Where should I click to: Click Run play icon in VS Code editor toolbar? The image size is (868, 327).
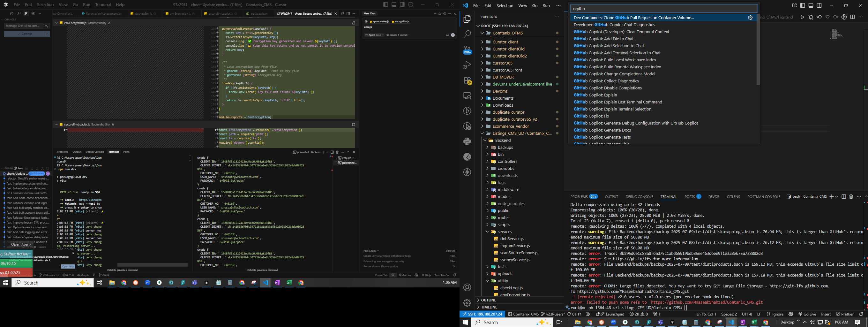coord(802,17)
